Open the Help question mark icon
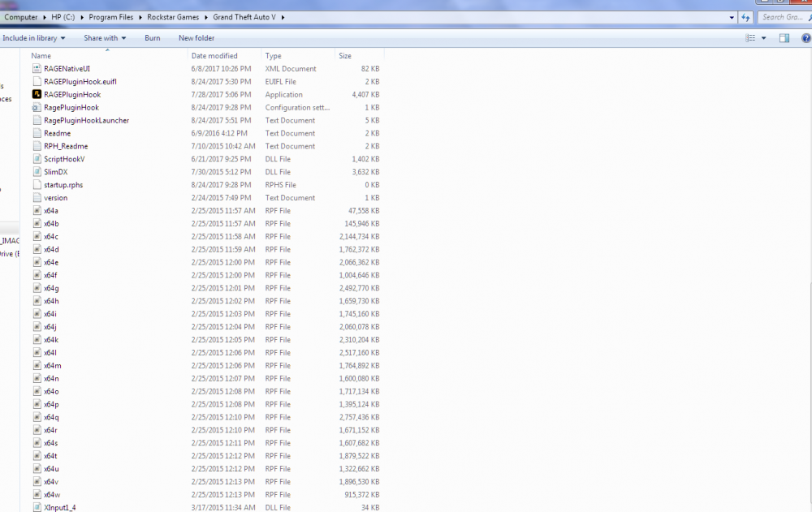 [x=806, y=38]
